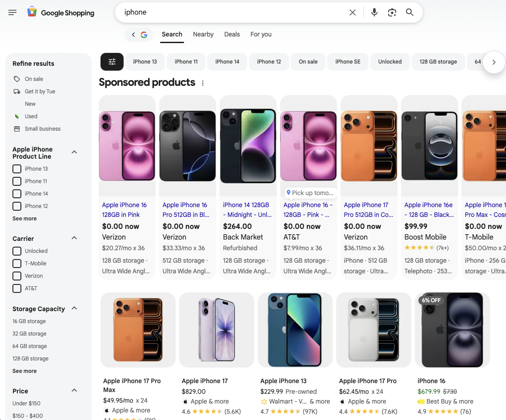
Task: Expand See more under Product Line
Action: click(x=24, y=218)
